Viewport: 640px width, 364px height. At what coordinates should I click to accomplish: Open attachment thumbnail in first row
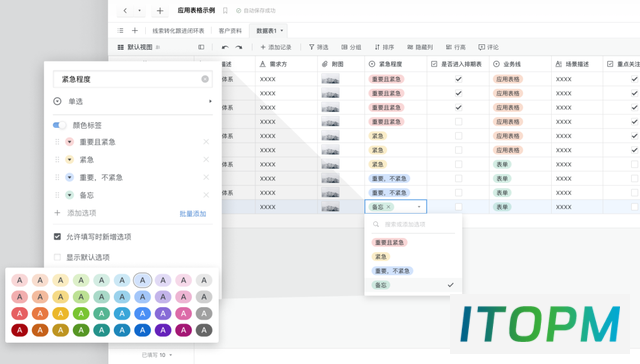point(330,79)
